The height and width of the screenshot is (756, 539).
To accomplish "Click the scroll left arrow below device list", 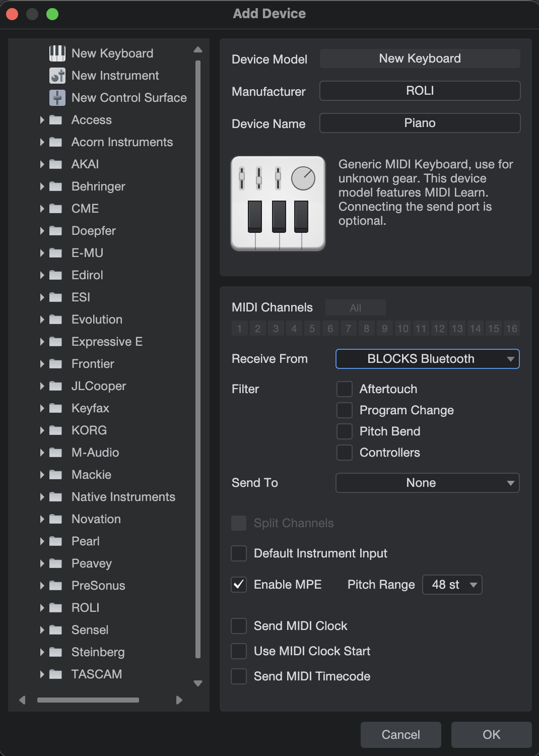I will 22,700.
